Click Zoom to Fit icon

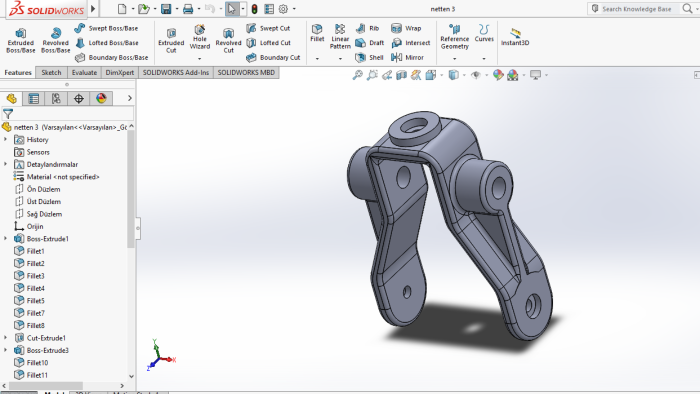[x=358, y=75]
